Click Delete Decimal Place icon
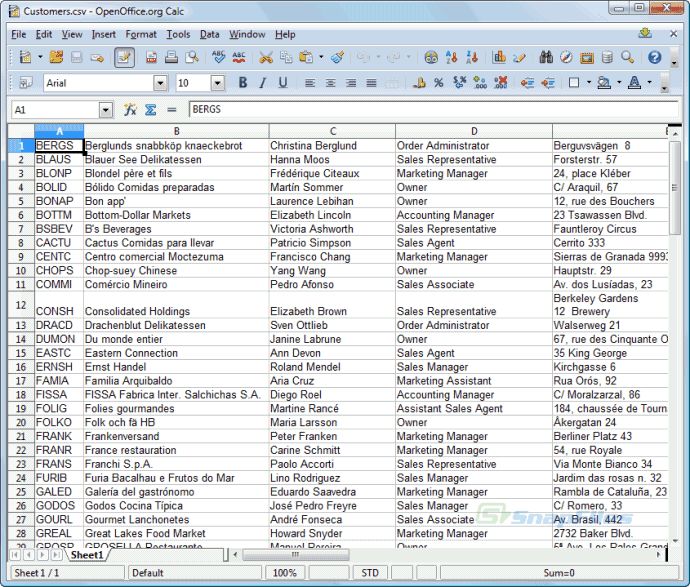This screenshot has height=587, width=690. tap(500, 83)
